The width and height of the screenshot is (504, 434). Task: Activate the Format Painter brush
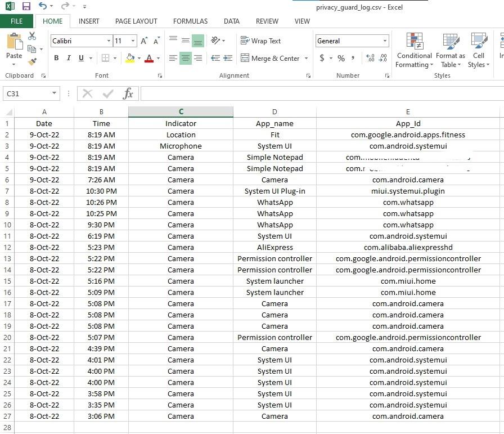[x=32, y=61]
